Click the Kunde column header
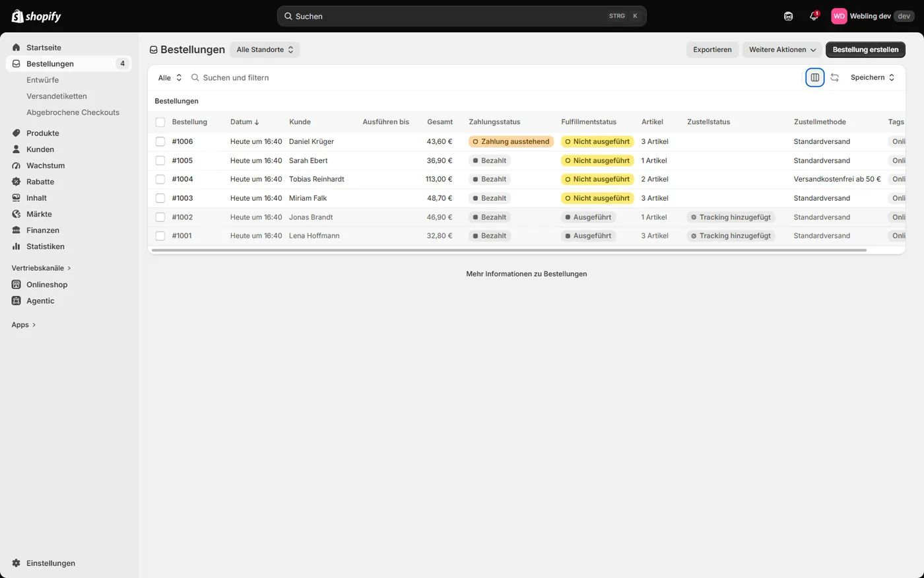The height and width of the screenshot is (578, 924). pyautogui.click(x=300, y=122)
